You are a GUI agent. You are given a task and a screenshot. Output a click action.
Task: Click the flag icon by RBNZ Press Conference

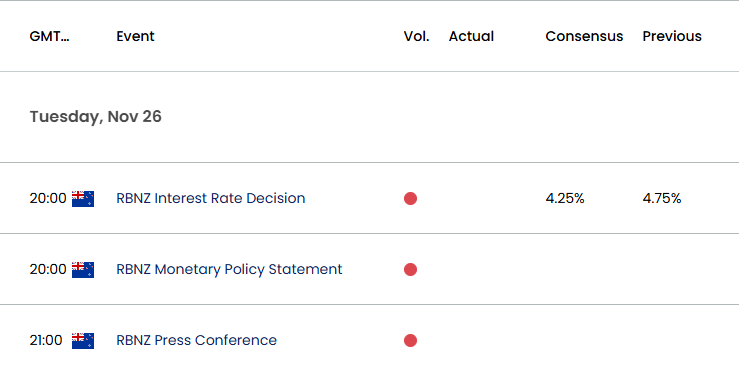coord(83,341)
